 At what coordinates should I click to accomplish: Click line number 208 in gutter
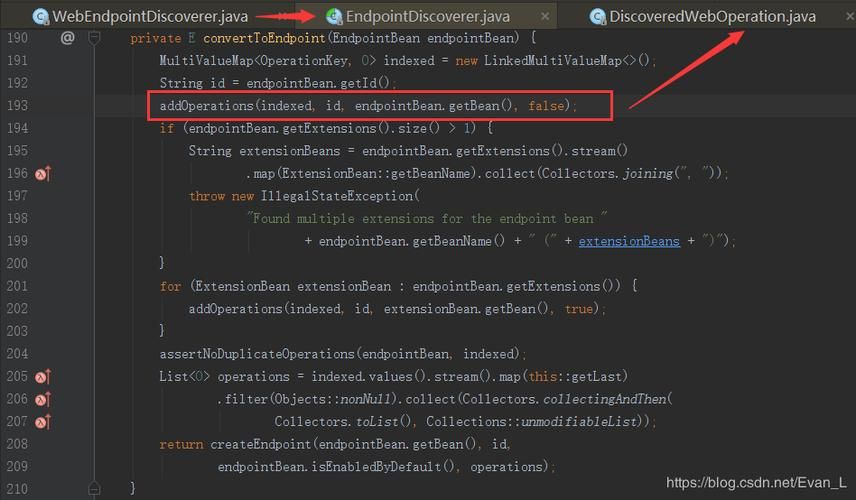17,444
